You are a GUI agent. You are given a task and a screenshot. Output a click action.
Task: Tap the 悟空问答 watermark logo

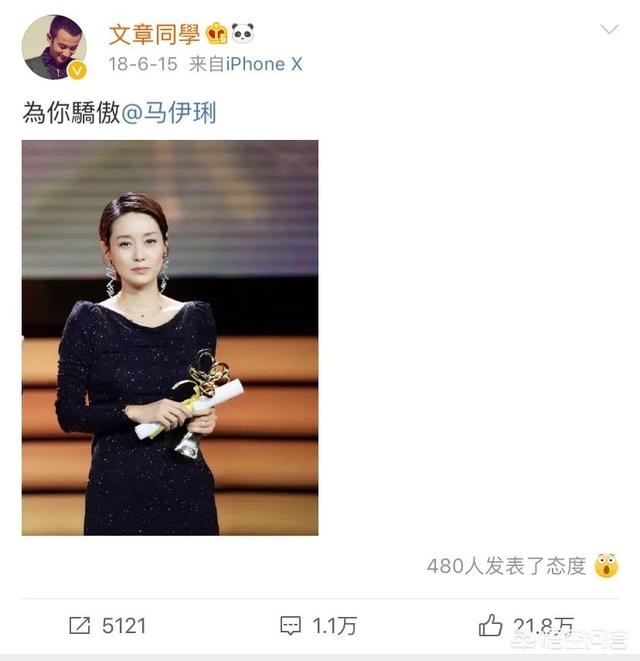point(569,640)
